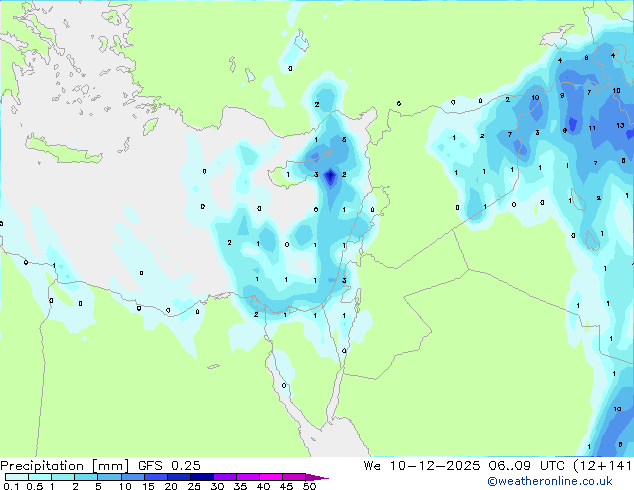Click the 25 legend scale label
The height and width of the screenshot is (490, 634).
coord(194,486)
